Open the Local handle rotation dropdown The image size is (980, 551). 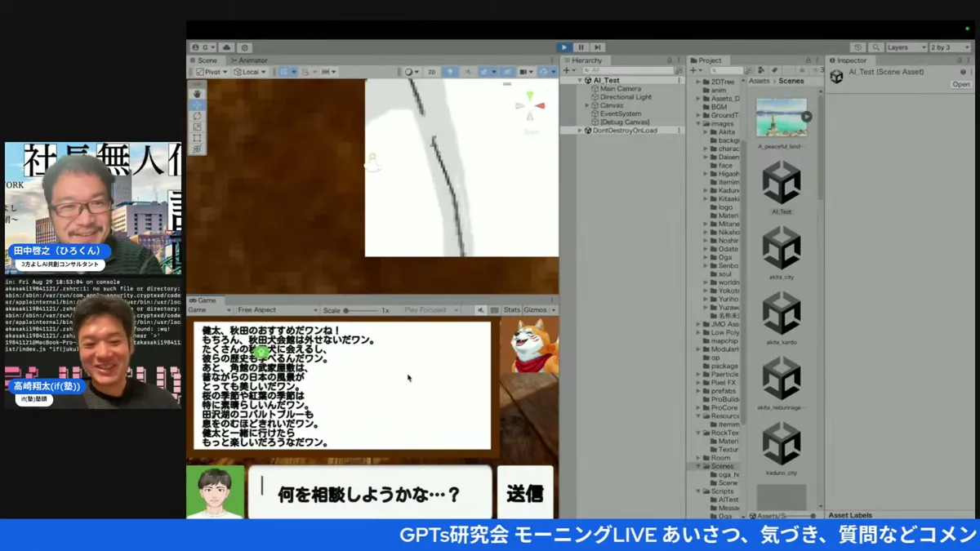tap(250, 72)
